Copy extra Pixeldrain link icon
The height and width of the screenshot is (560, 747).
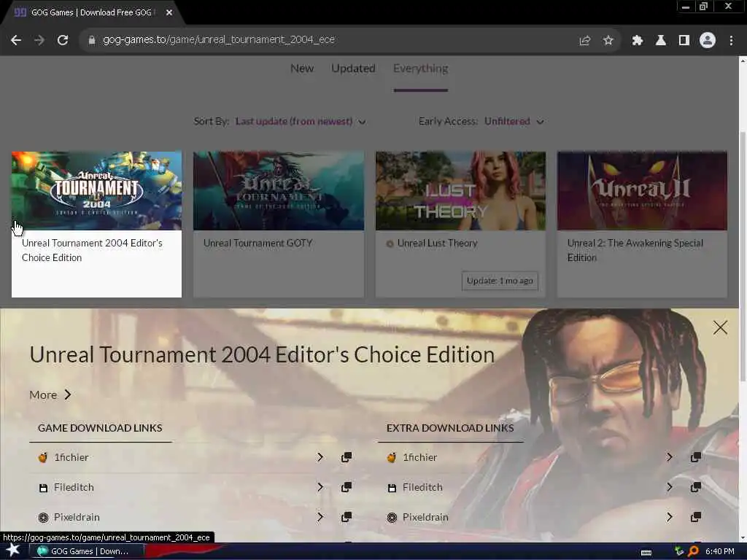695,517
